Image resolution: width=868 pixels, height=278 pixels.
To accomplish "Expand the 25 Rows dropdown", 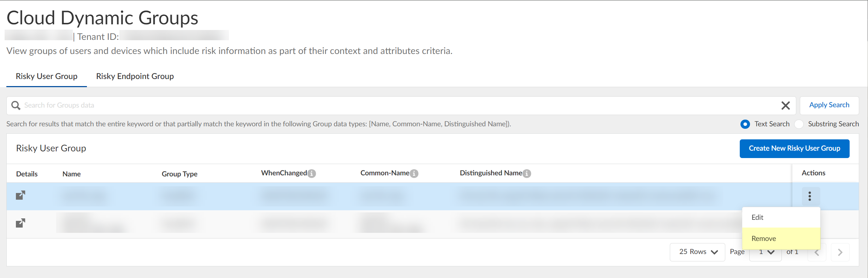I will pyautogui.click(x=697, y=252).
